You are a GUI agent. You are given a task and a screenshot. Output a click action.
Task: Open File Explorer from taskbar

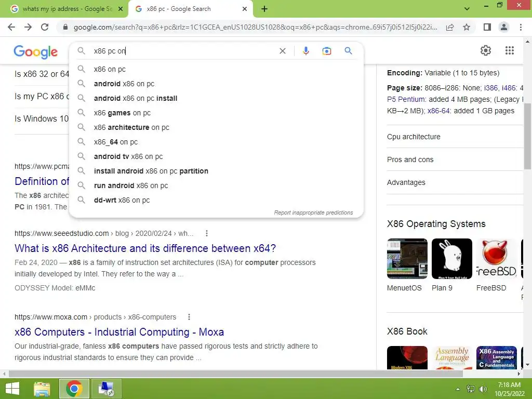coord(42,389)
